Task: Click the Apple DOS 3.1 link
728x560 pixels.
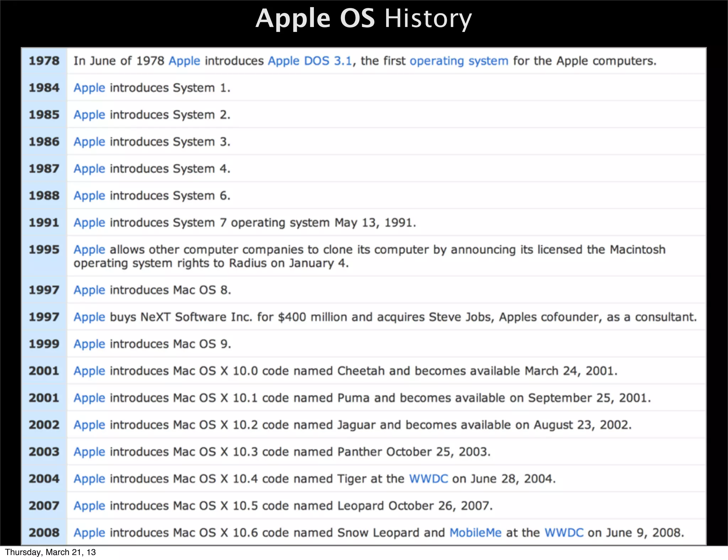Action: pyautogui.click(x=310, y=61)
